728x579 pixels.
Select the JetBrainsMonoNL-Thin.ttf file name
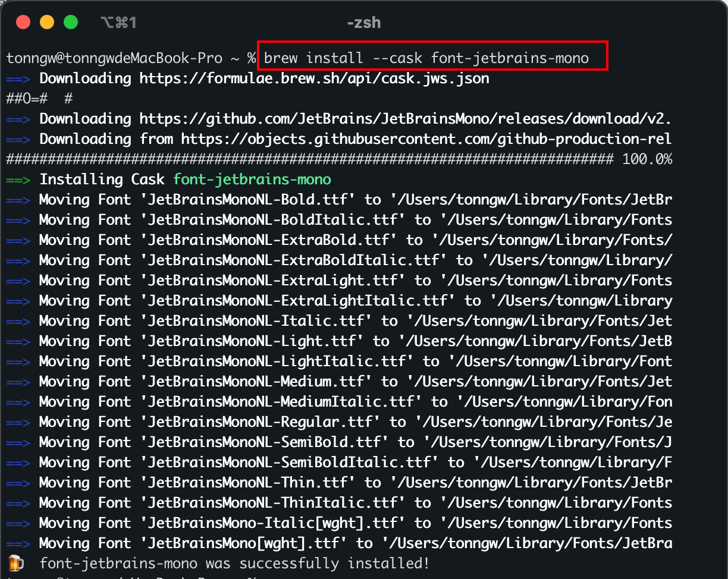coord(247,483)
